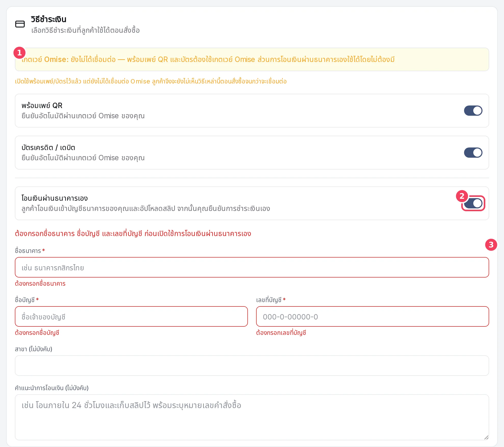Screen dimensions: 504x447
Task: Click the subtitle เลือกวิธีชำระเงินที่ลูกค้าใช้ได้ตอนสั่งซื้อ
Action: tap(86, 30)
